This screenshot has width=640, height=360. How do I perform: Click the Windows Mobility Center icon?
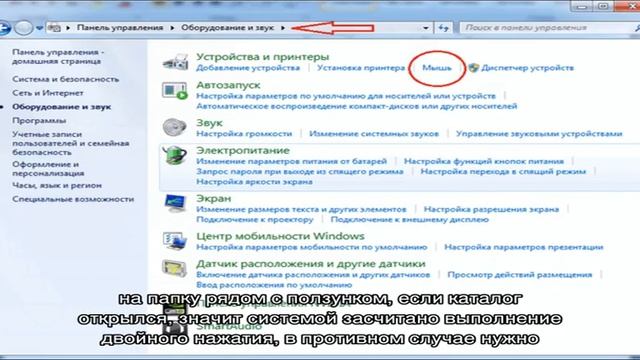pyautogui.click(x=175, y=240)
